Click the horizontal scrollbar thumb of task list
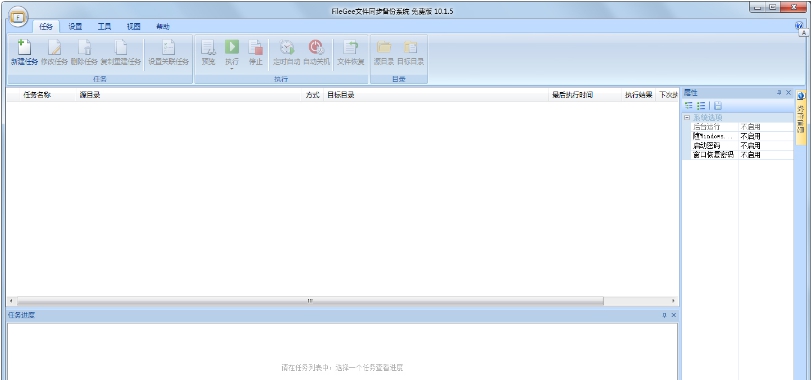 point(310,301)
